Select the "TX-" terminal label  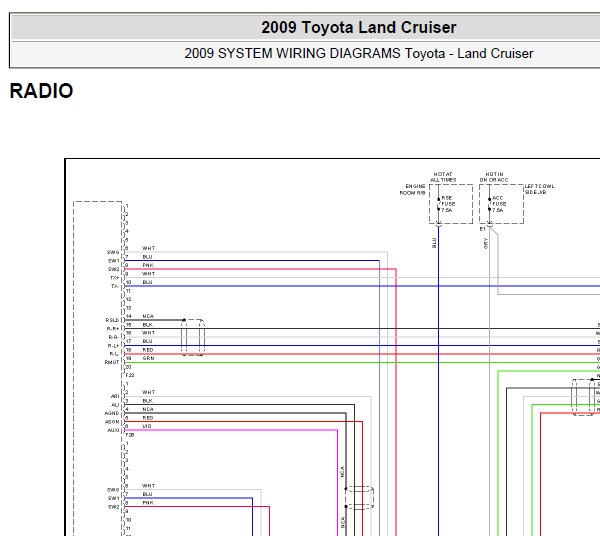pos(115,287)
